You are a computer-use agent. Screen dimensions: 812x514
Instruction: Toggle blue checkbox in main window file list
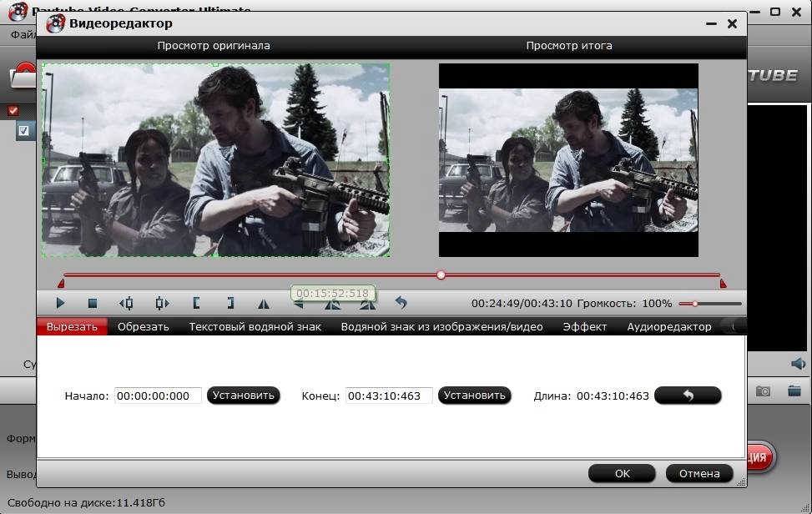coord(24,130)
